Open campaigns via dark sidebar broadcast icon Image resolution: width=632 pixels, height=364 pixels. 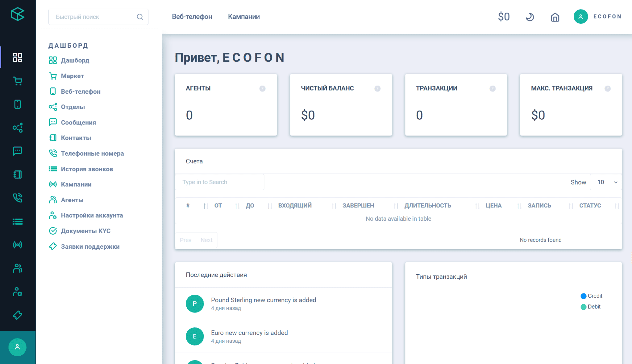(18, 245)
